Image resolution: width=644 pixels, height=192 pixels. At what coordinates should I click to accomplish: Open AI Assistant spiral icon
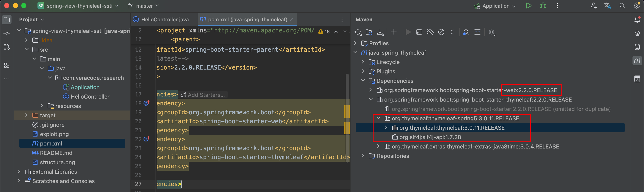coord(637,33)
